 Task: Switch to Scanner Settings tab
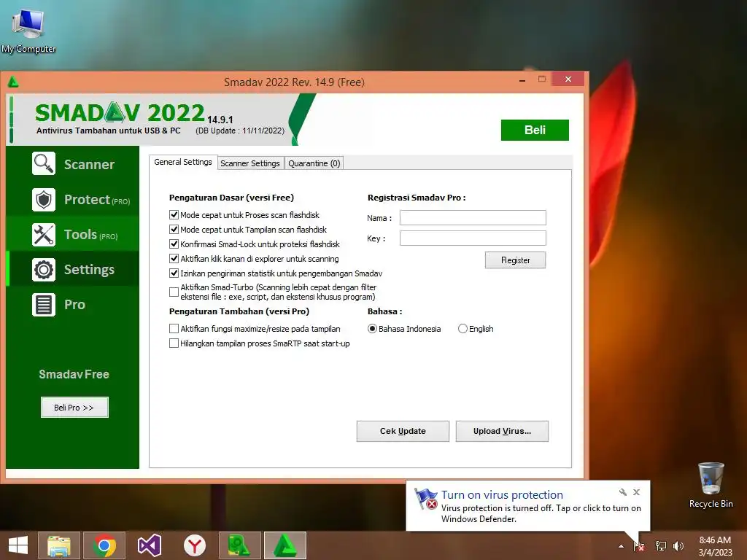pyautogui.click(x=250, y=163)
